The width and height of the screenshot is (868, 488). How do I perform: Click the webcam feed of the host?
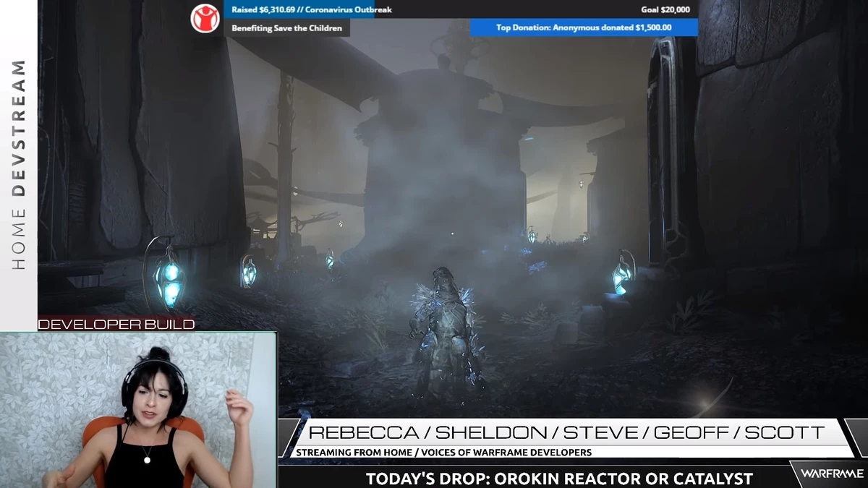click(x=138, y=410)
